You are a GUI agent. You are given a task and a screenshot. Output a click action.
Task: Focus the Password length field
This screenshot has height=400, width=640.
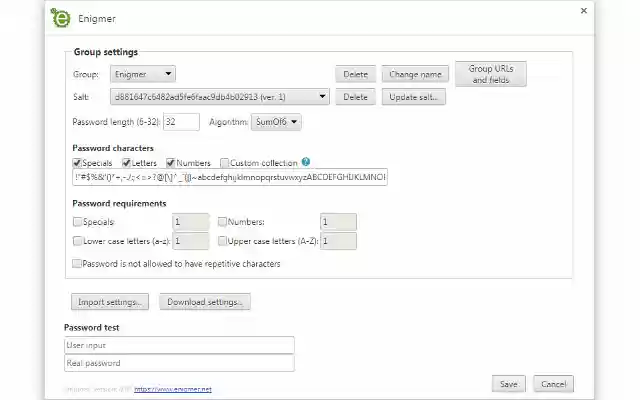(181, 122)
